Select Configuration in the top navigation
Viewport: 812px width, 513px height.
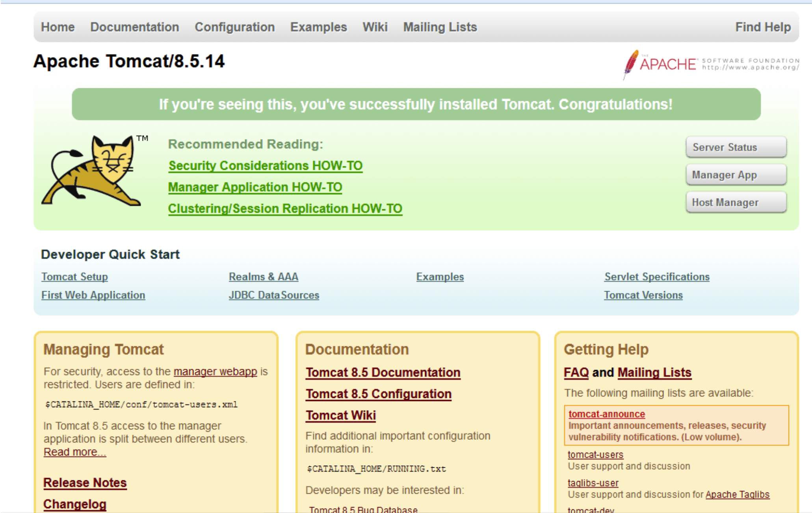pos(234,27)
